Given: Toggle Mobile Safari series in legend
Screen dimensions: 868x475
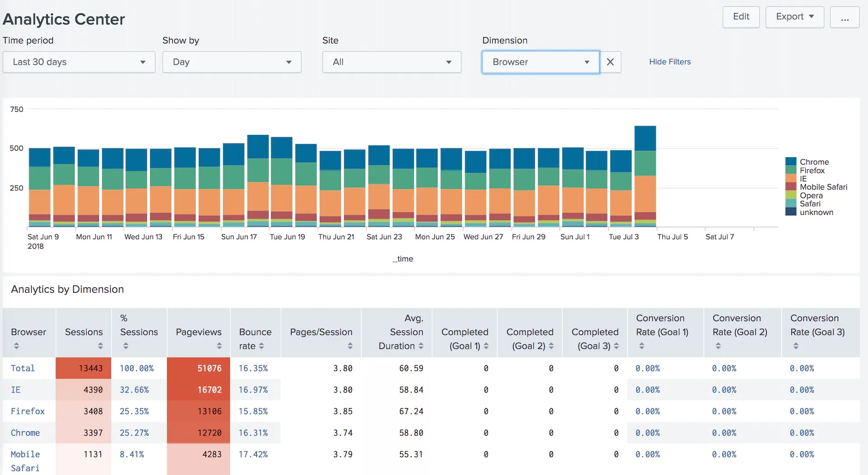Looking at the screenshot, I should (823, 187).
